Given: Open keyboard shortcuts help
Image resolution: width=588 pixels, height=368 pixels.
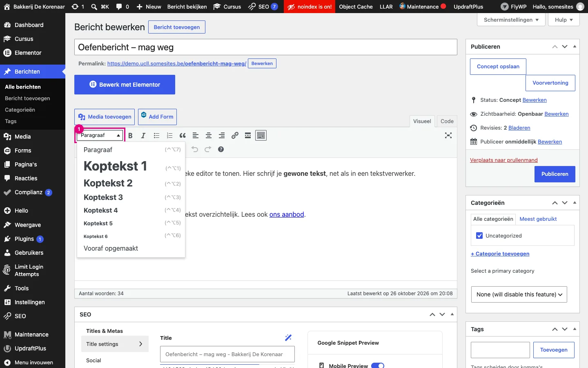Looking at the screenshot, I should pyautogui.click(x=221, y=149).
